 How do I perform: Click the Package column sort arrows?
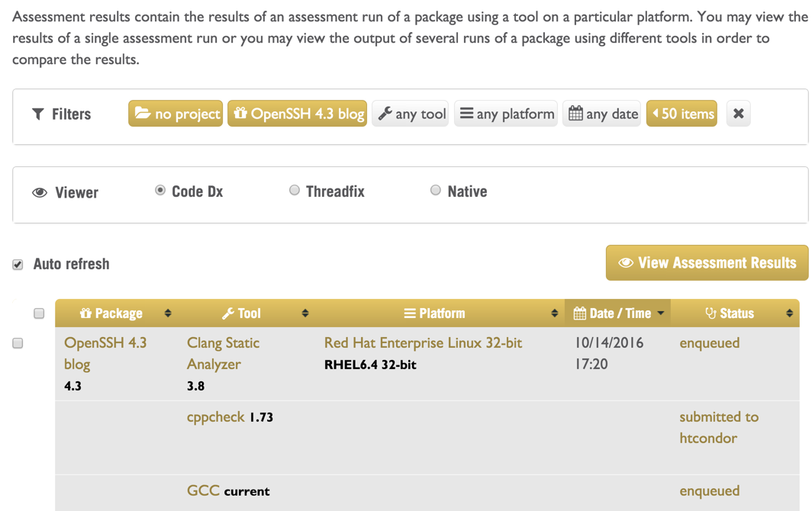[168, 313]
